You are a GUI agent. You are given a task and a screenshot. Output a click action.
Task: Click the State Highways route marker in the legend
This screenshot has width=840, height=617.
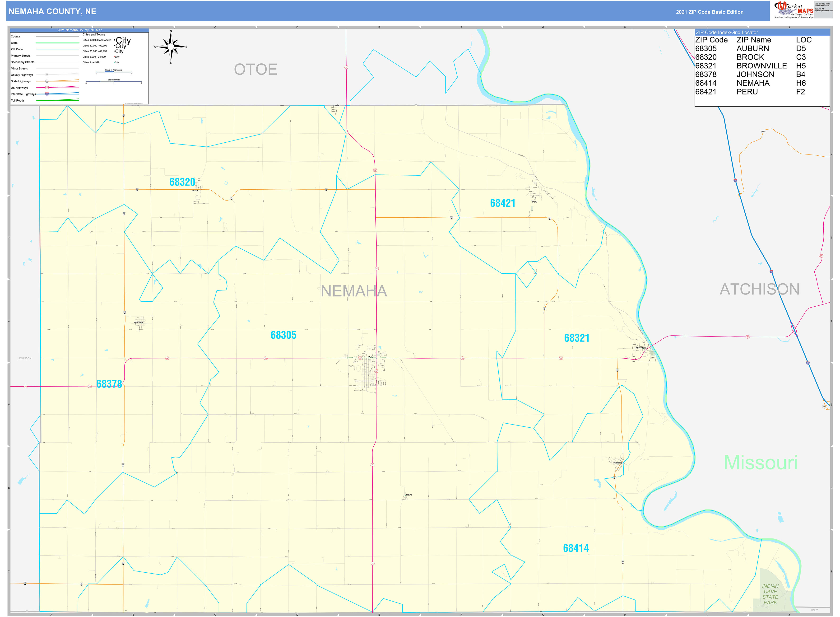click(x=47, y=81)
